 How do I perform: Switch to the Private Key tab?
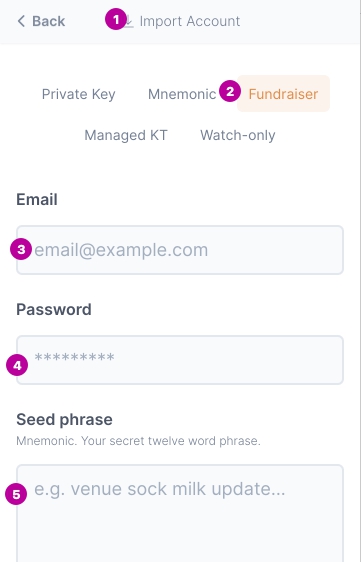point(79,94)
